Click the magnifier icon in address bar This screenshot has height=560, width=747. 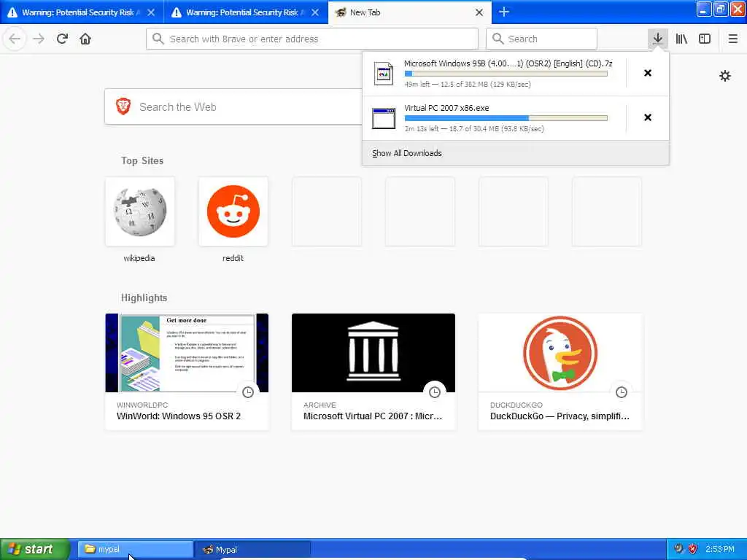[158, 39]
